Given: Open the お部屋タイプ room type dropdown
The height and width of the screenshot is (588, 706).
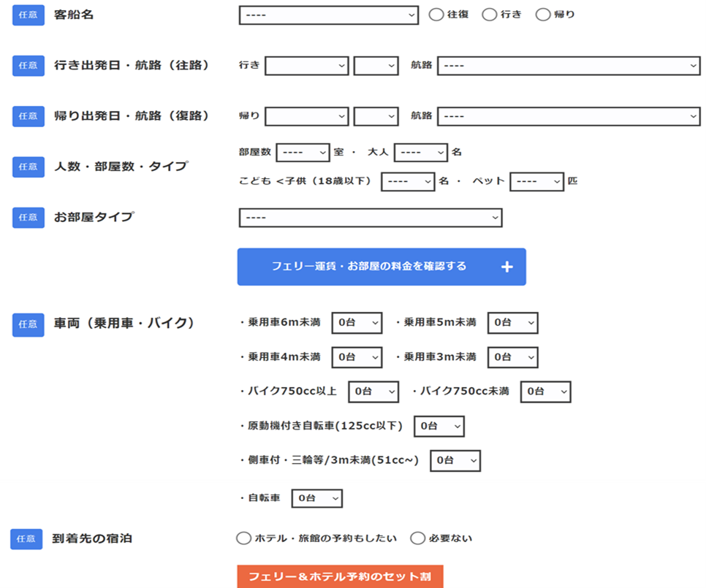Looking at the screenshot, I should [371, 218].
